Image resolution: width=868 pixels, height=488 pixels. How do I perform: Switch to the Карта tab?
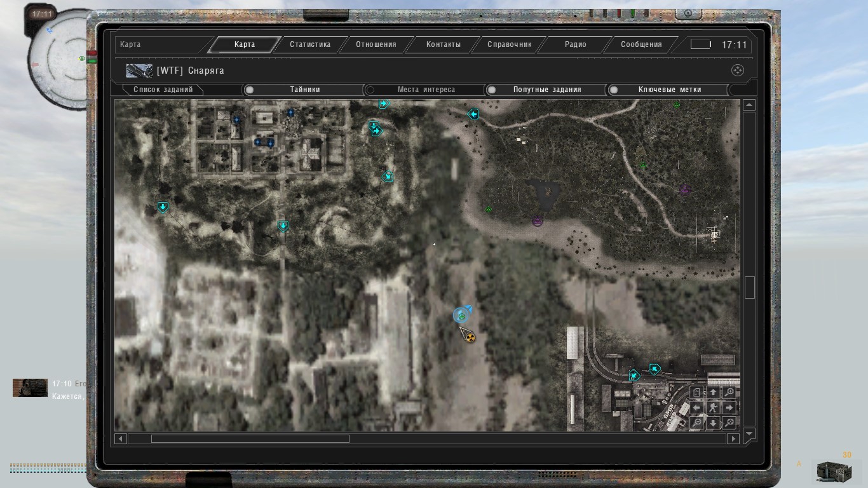pos(245,44)
